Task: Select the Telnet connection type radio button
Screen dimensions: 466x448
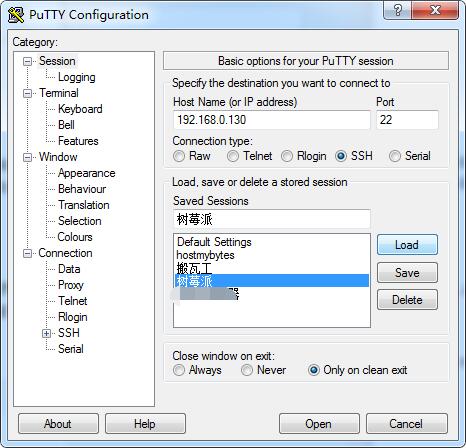Action: click(233, 156)
